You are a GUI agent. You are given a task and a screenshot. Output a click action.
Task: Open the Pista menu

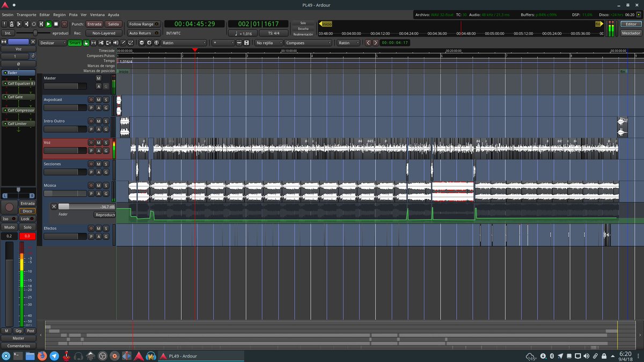[x=74, y=14]
